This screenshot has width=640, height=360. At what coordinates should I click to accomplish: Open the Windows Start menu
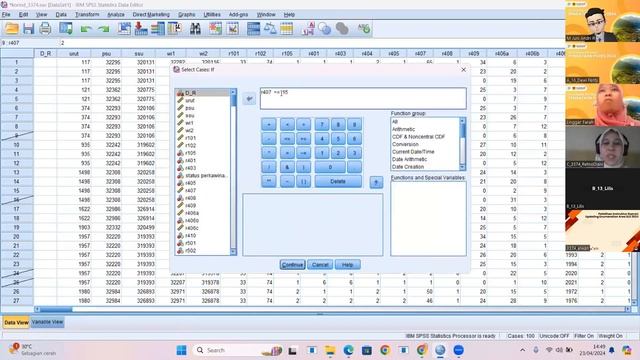pyautogui.click(x=182, y=350)
